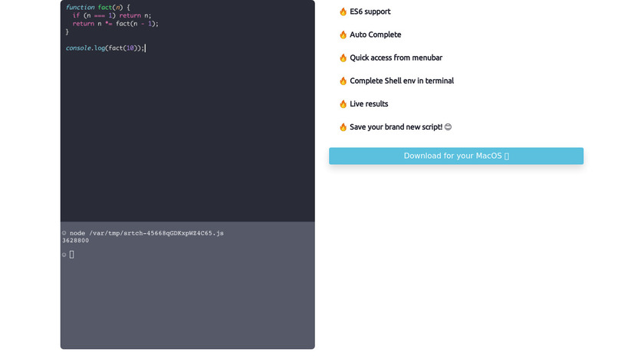
Task: Click the fire icon beside Quick access from menubar
Action: point(343,58)
